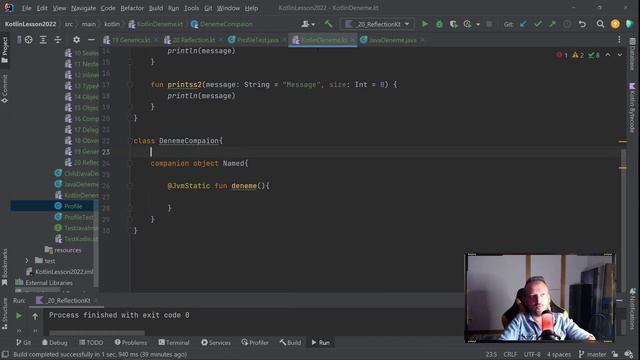This screenshot has height=360, width=640.
Task: Click Git push arrow icon
Action: point(552,24)
